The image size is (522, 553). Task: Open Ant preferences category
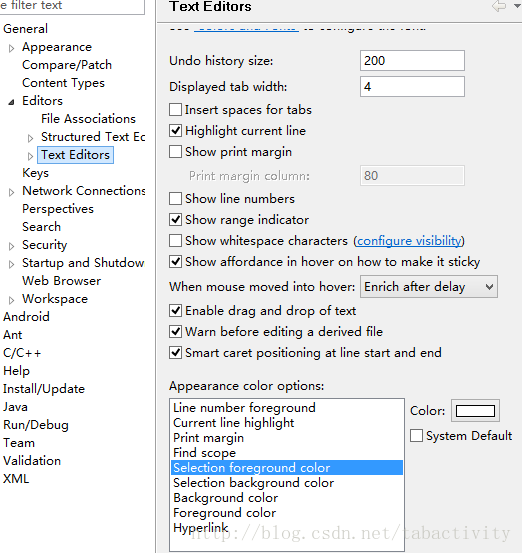[12, 335]
